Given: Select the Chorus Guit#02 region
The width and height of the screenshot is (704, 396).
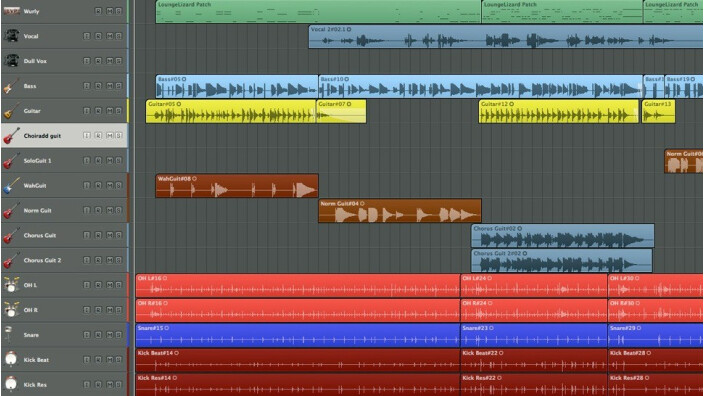Looking at the screenshot, I should tap(563, 236).
